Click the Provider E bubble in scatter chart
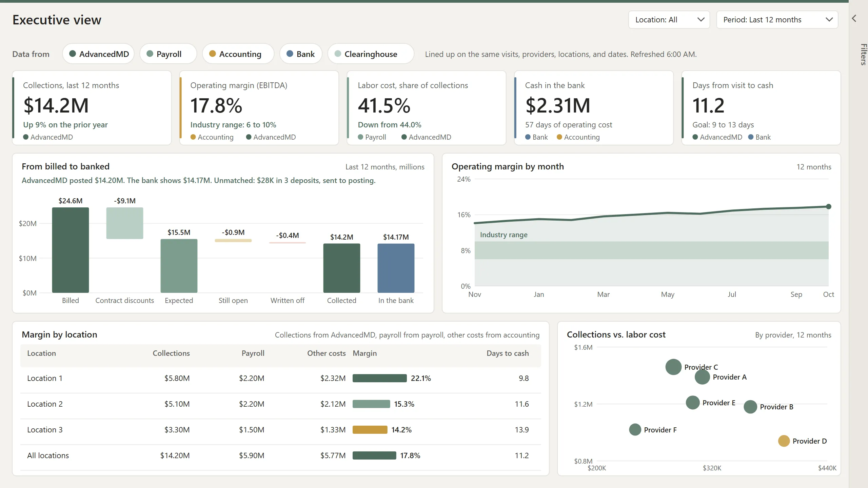 (x=693, y=403)
